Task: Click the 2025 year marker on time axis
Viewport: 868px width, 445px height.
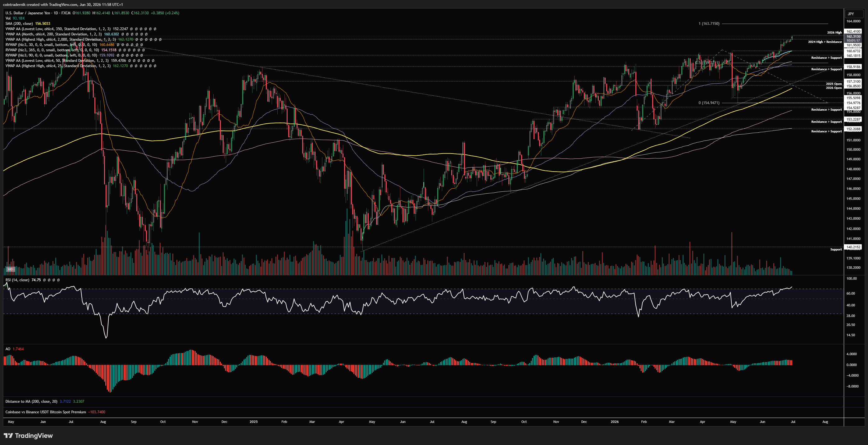Action: click(x=254, y=422)
